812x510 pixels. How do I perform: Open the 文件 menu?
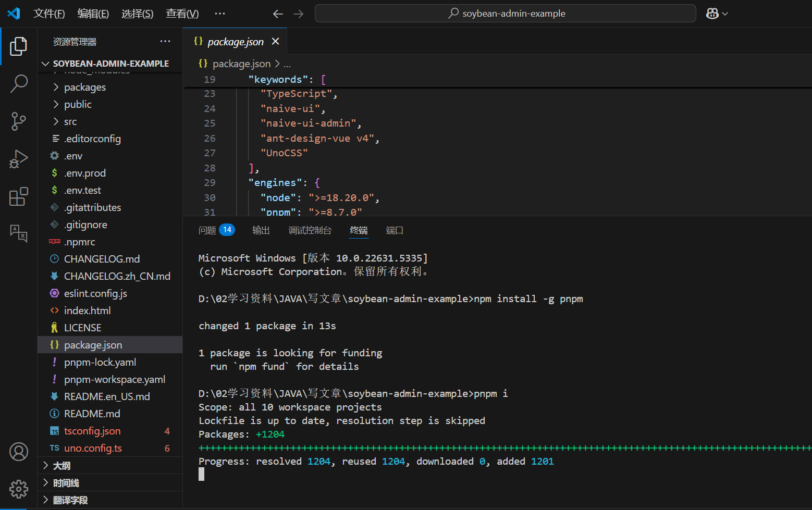49,13
